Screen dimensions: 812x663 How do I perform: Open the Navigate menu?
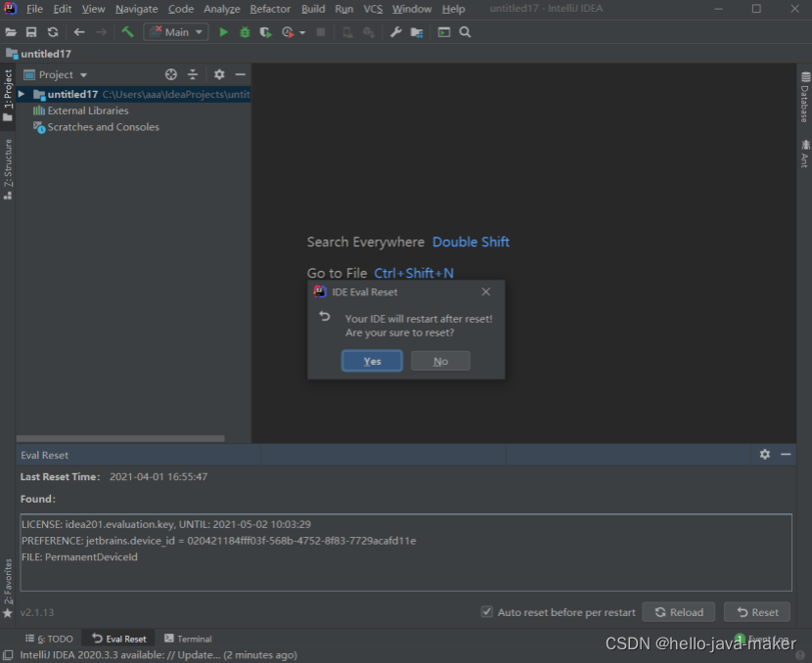tap(136, 9)
